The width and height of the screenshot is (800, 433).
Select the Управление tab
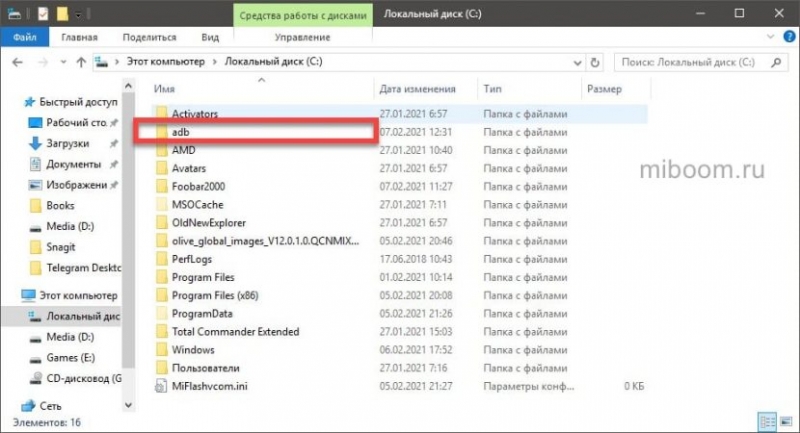click(x=302, y=37)
